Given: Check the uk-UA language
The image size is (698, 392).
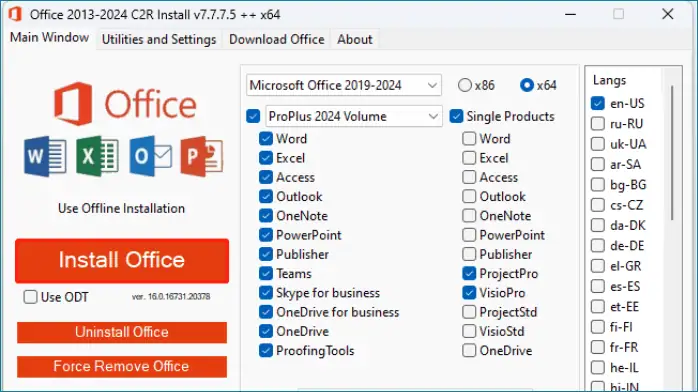Looking at the screenshot, I should click(x=597, y=144).
